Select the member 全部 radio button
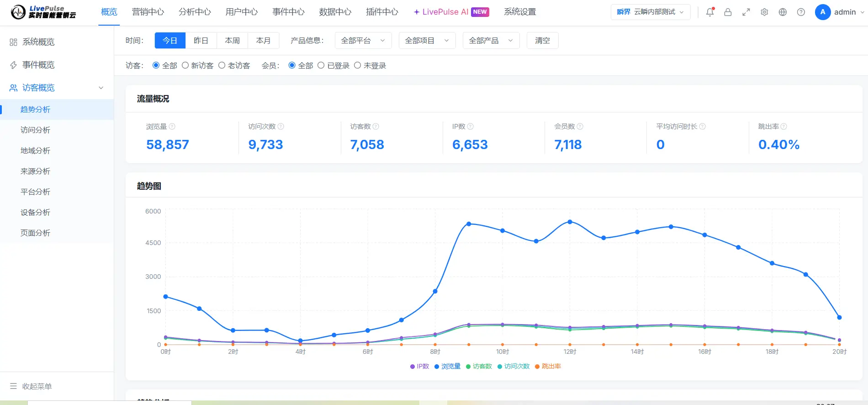This screenshot has height=405, width=868. (292, 65)
